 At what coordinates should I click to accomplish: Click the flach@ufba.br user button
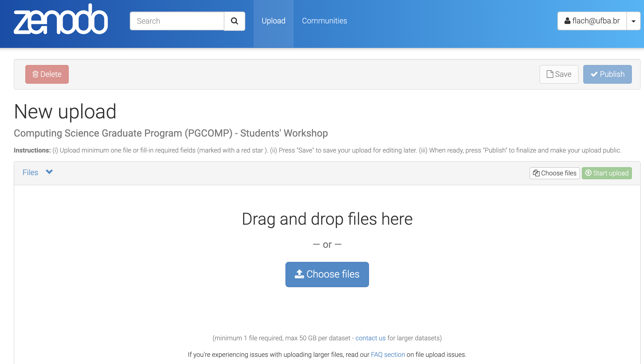coord(592,21)
